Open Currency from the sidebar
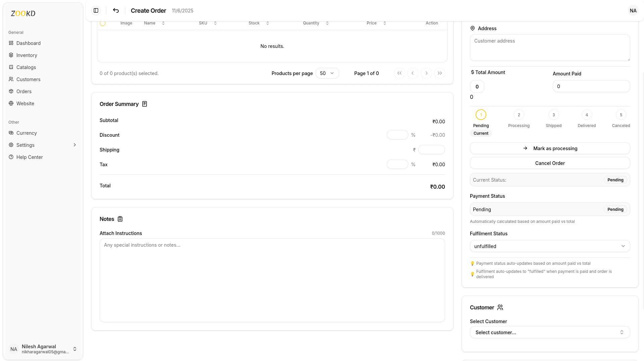The height and width of the screenshot is (361, 644). point(26,133)
